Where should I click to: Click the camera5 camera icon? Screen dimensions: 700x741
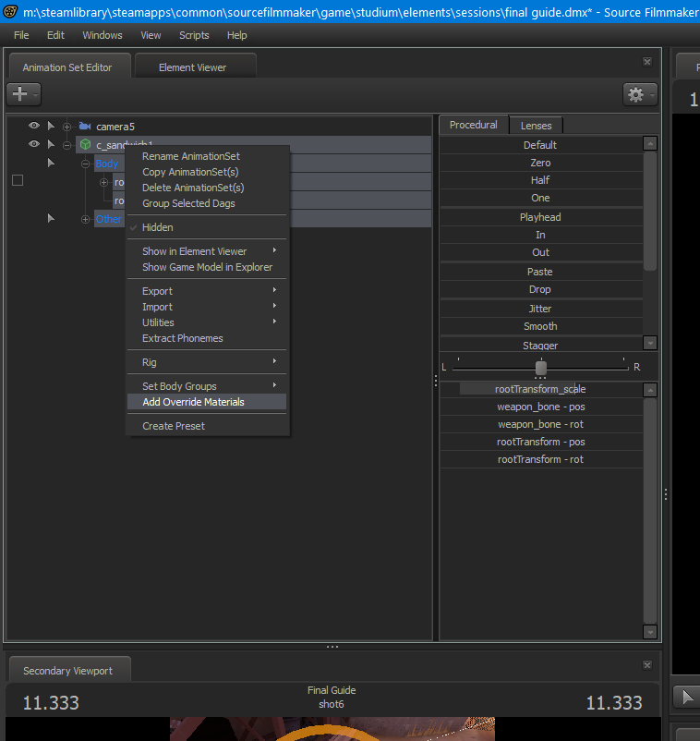coord(85,127)
